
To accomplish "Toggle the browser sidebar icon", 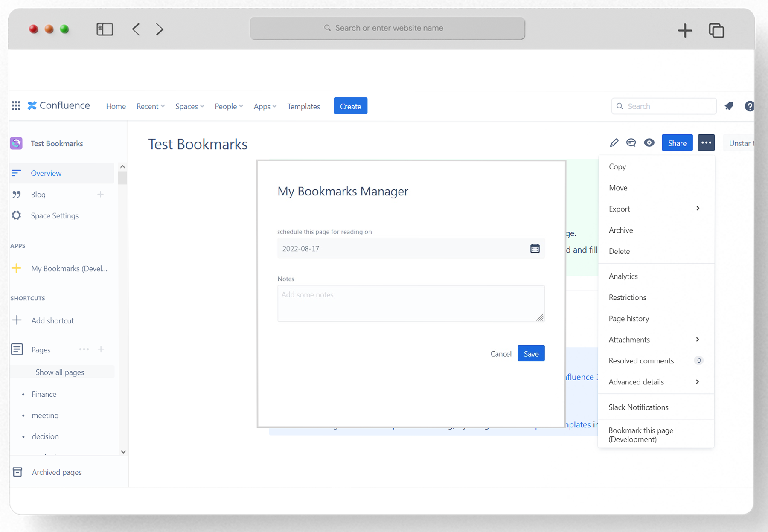I will (105, 29).
